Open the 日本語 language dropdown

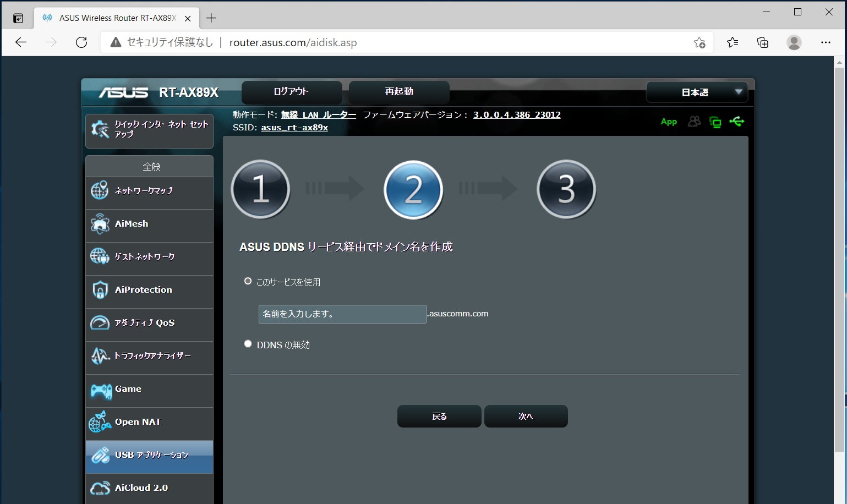(697, 92)
